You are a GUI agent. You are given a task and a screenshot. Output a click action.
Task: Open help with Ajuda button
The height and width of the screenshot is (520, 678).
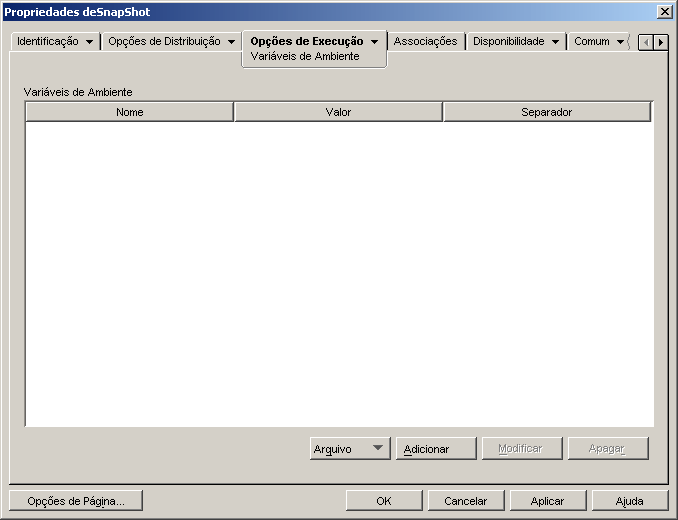(630, 501)
